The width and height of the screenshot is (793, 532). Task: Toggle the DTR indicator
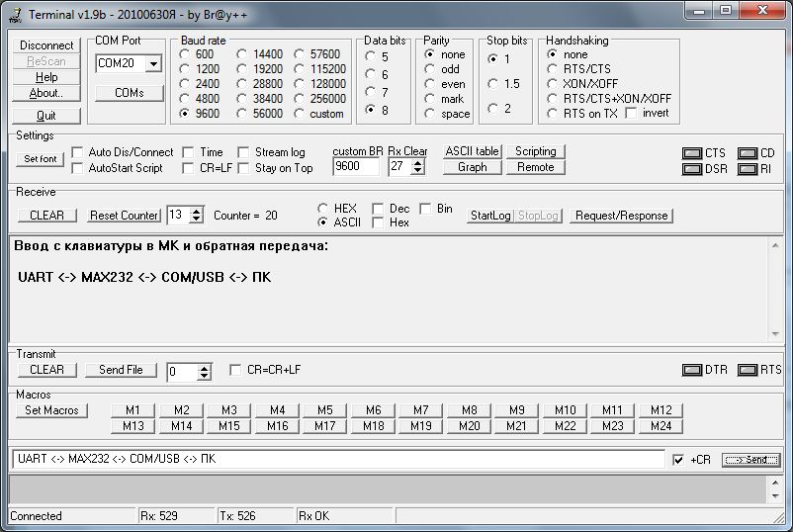point(692,370)
